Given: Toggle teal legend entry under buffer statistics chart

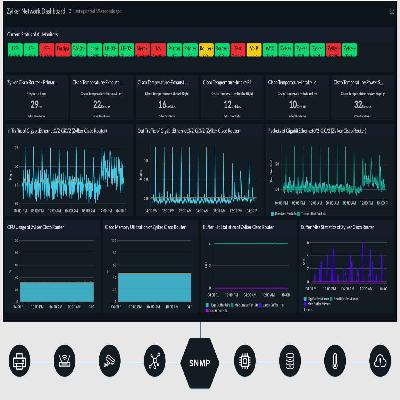Looking at the screenshot, I should pos(218,305).
